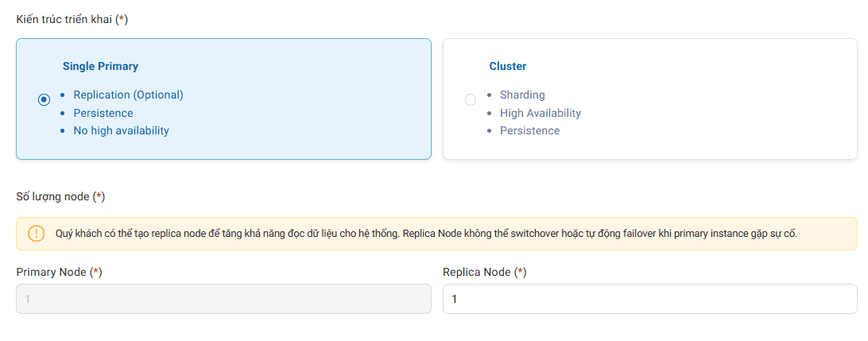
Task: Click the 'Replica Node (*)' field label
Action: coord(485,272)
